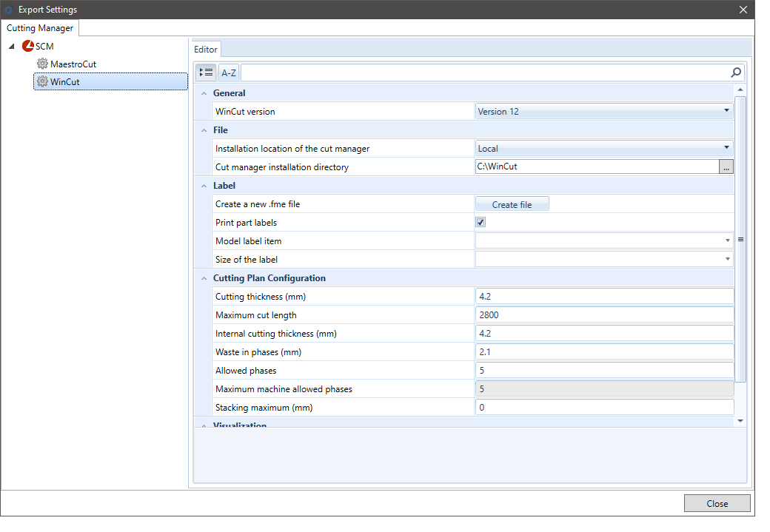Click the scrollbar up arrow
The height and width of the screenshot is (532, 770).
(x=740, y=90)
